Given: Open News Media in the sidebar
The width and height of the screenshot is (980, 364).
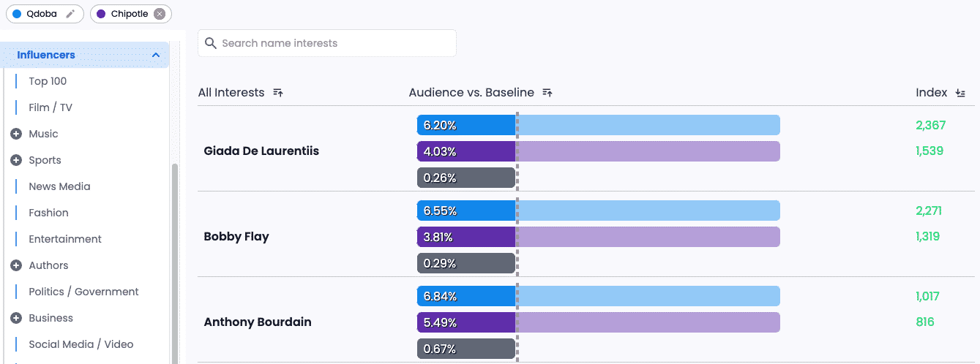Looking at the screenshot, I should tap(59, 186).
